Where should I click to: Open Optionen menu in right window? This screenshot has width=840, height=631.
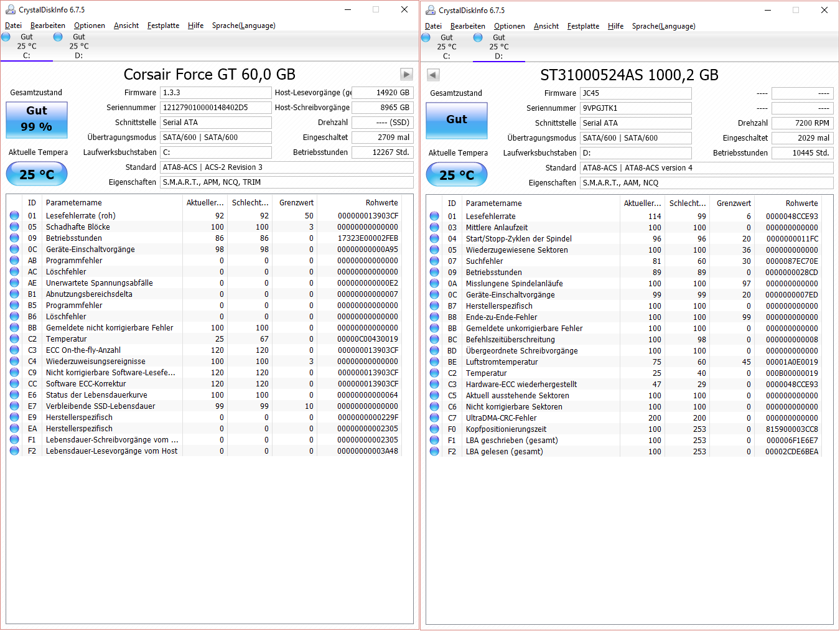point(510,26)
